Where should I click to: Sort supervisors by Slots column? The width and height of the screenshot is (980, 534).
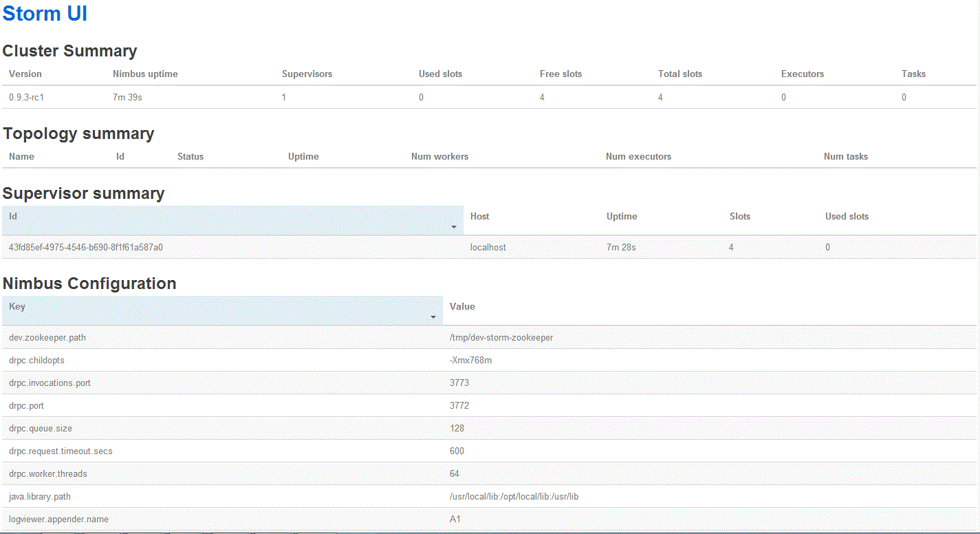click(740, 216)
